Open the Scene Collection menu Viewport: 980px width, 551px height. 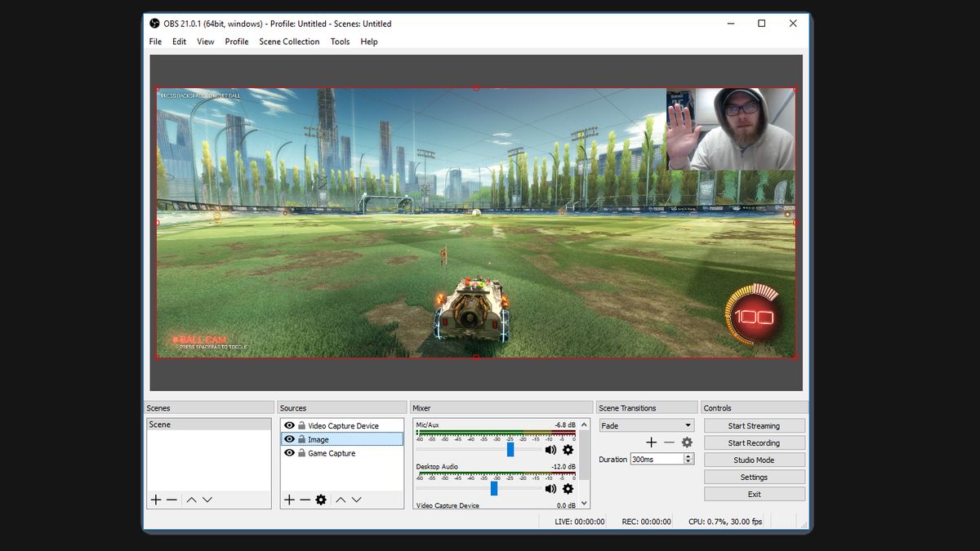[289, 42]
